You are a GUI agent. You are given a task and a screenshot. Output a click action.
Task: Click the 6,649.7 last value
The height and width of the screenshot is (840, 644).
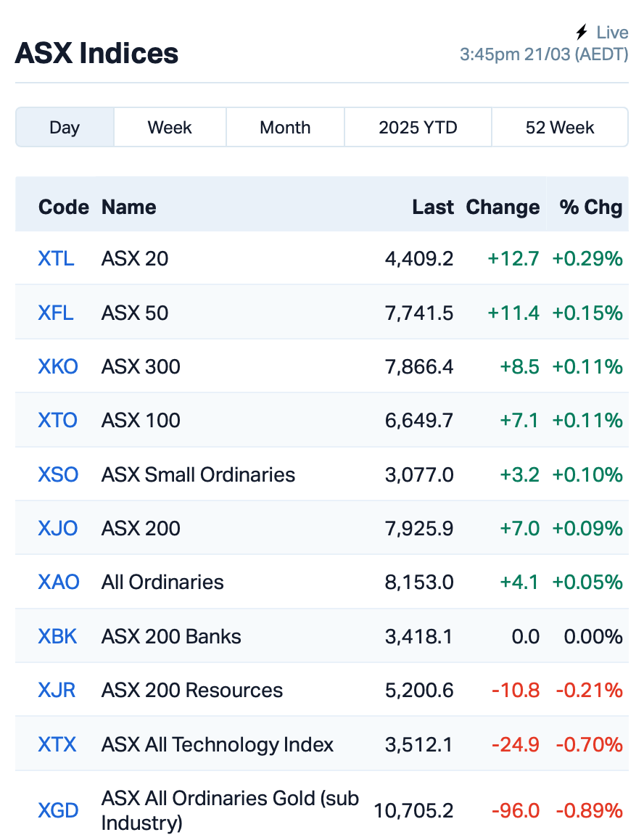(x=419, y=421)
